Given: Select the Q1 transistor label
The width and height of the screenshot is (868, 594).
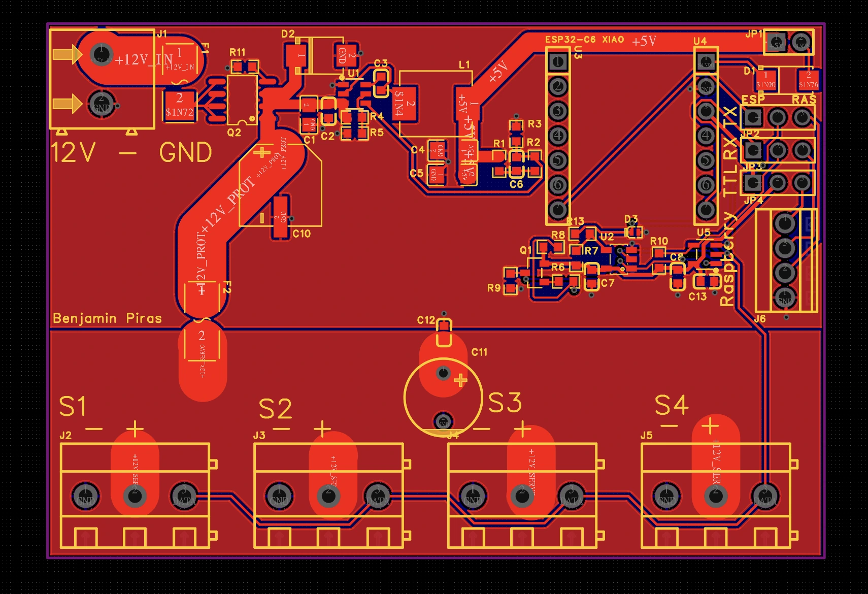Looking at the screenshot, I should (526, 250).
